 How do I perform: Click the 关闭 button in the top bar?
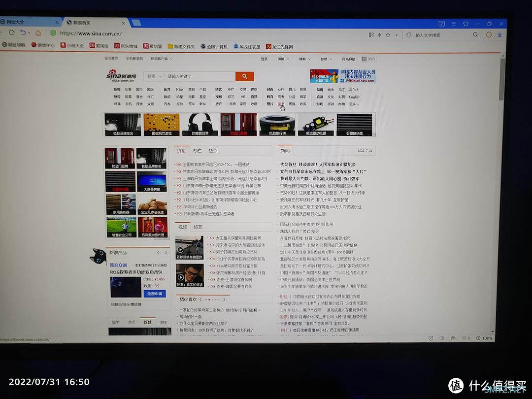(x=368, y=59)
